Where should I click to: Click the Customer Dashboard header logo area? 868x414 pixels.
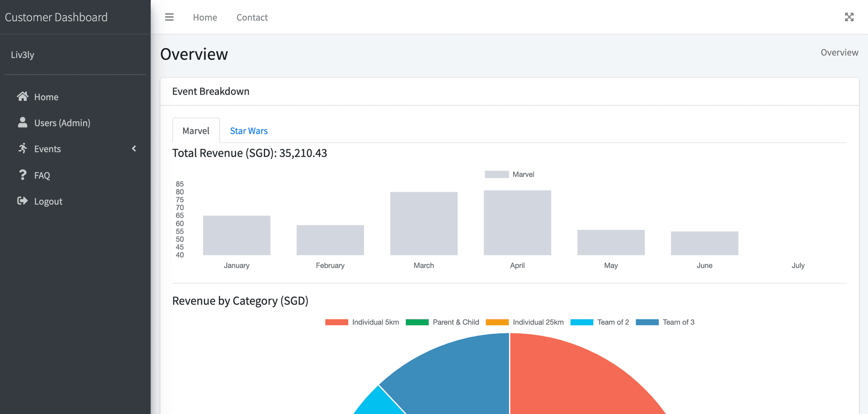point(56,17)
